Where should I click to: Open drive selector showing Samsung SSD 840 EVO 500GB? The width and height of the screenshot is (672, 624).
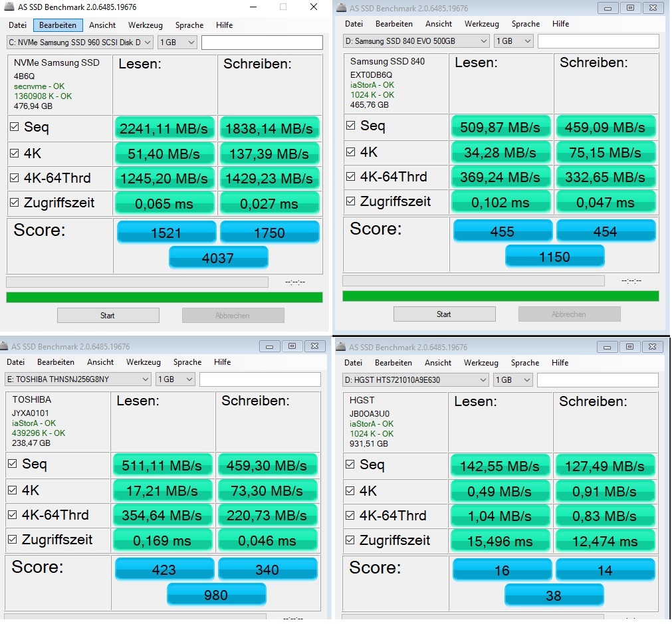coord(416,41)
